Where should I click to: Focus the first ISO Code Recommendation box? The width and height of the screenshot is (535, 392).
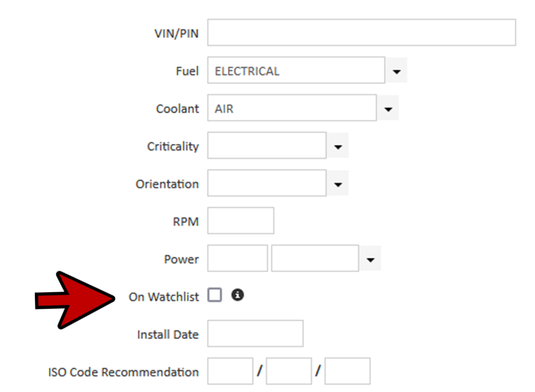(x=230, y=371)
